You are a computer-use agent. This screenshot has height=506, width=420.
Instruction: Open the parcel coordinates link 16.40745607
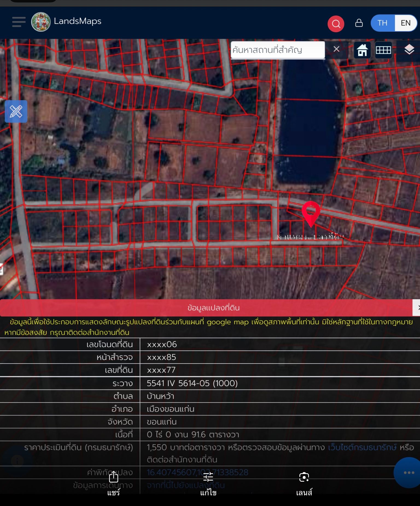pyautogui.click(x=197, y=472)
